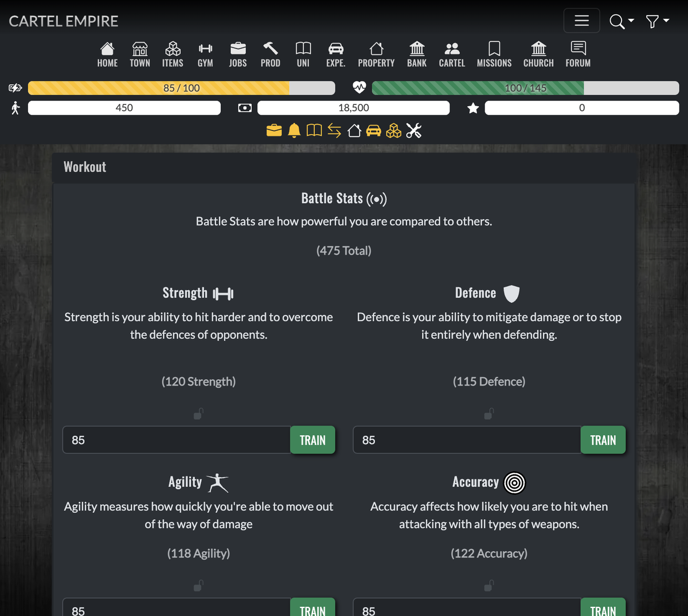Click the walking person icon
Image resolution: width=688 pixels, height=616 pixels.
tap(15, 108)
